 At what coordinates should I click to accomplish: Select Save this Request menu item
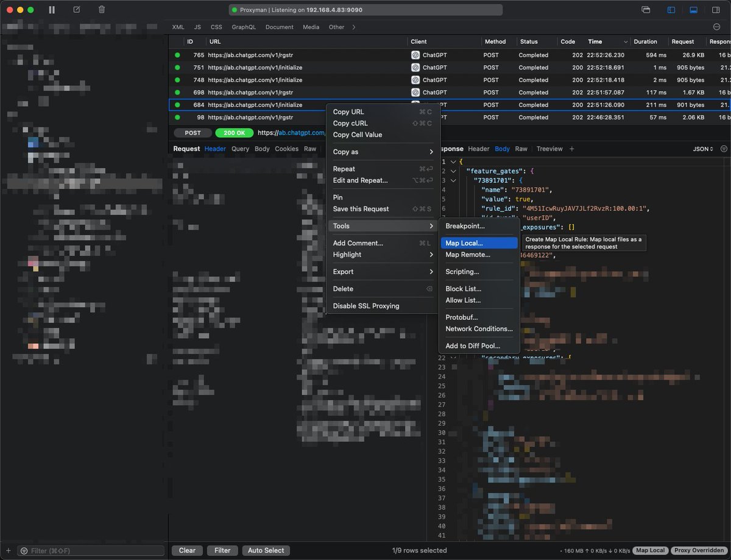click(x=383, y=209)
